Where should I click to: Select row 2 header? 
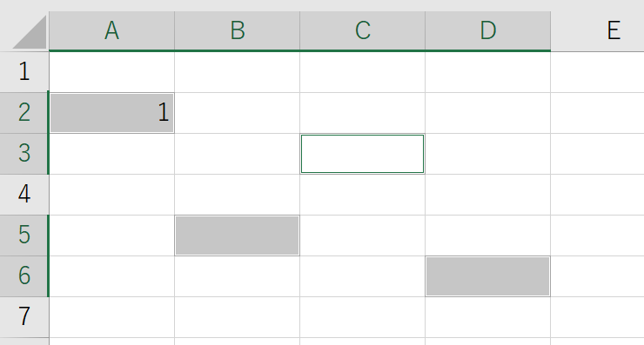pyautogui.click(x=23, y=113)
